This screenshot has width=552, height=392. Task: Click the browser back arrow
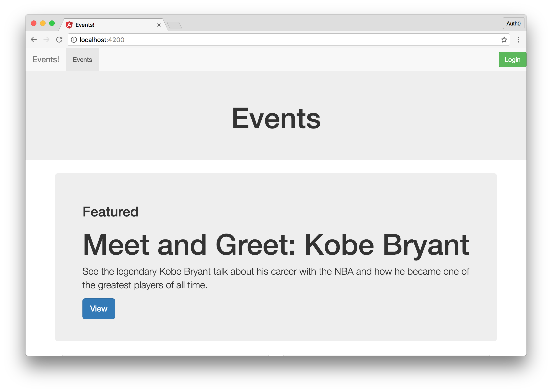(x=34, y=40)
